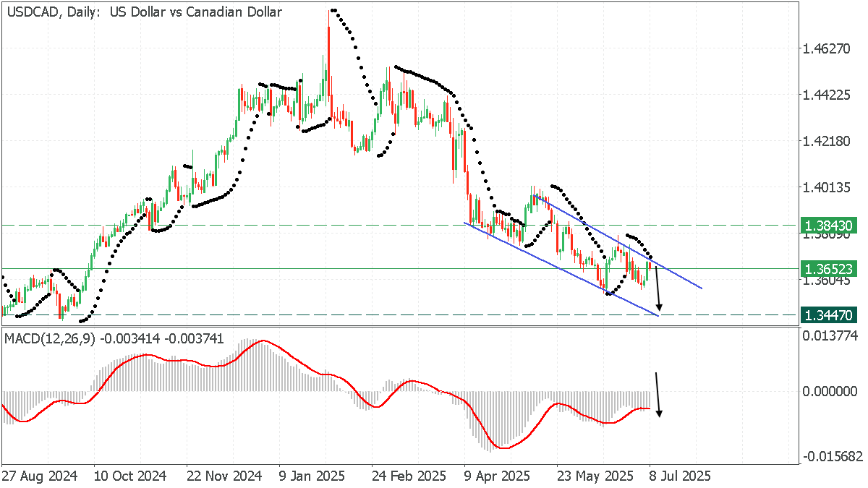868x488 pixels.
Task: Click the MACD scale value 0.000000
Action: point(830,391)
